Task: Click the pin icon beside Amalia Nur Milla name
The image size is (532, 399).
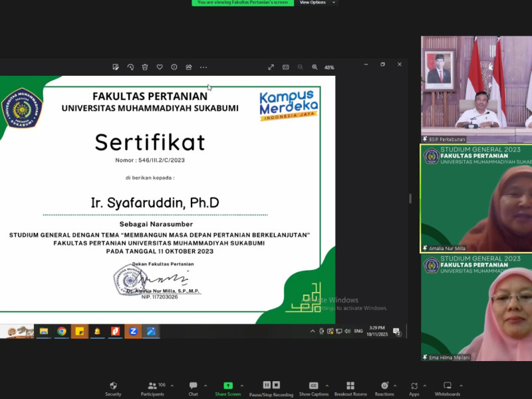Action: (425, 248)
